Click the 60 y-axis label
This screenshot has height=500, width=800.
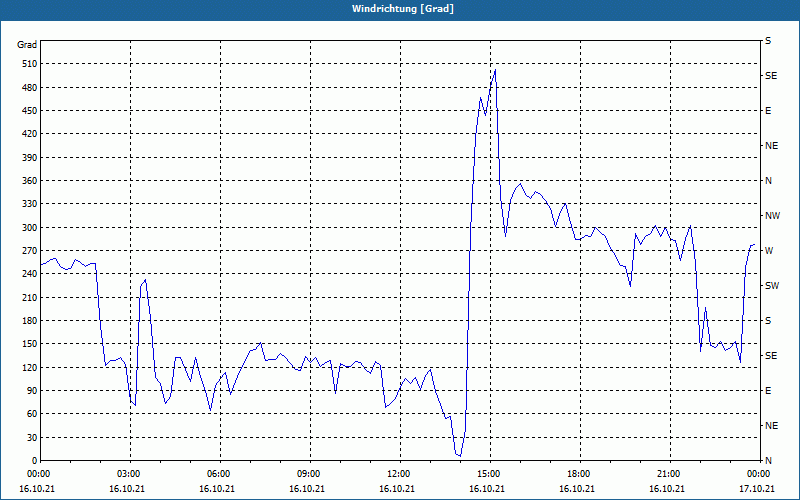click(31, 414)
